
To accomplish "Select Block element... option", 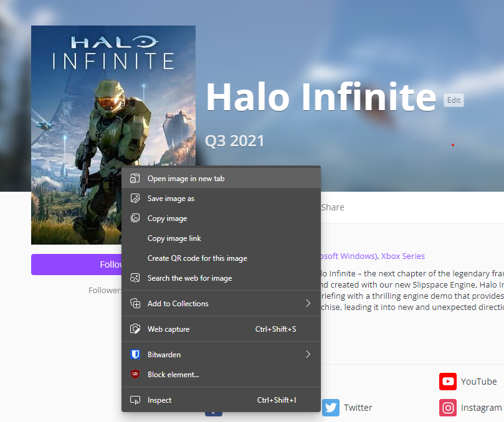I will [x=221, y=374].
